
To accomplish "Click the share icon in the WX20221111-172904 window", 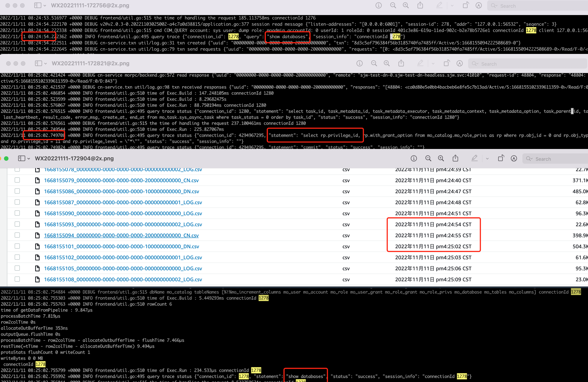I will pyautogui.click(x=456, y=159).
